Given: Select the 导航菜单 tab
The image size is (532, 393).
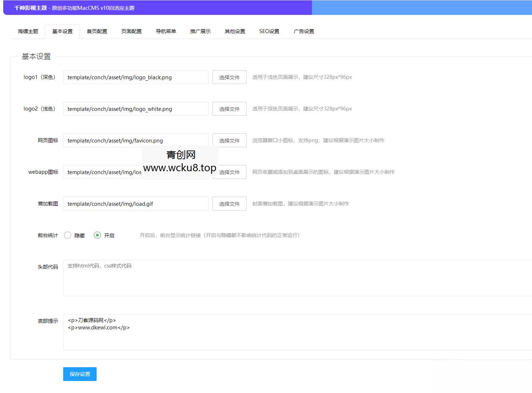Looking at the screenshot, I should [x=166, y=31].
